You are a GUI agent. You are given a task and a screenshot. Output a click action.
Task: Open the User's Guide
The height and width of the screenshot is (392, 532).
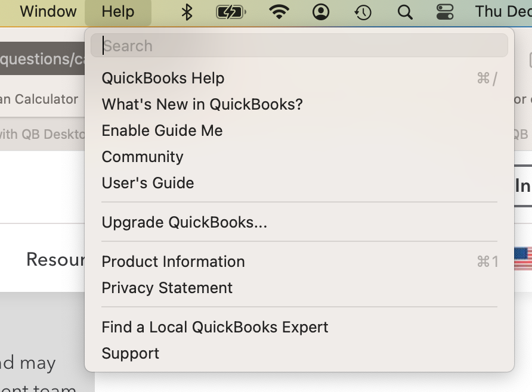(x=148, y=183)
